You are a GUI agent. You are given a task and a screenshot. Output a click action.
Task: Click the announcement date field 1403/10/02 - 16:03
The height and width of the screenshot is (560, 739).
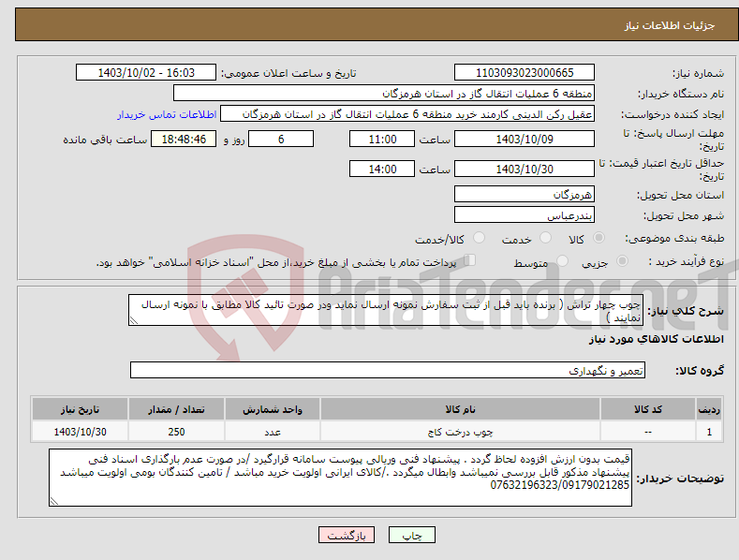pos(145,73)
